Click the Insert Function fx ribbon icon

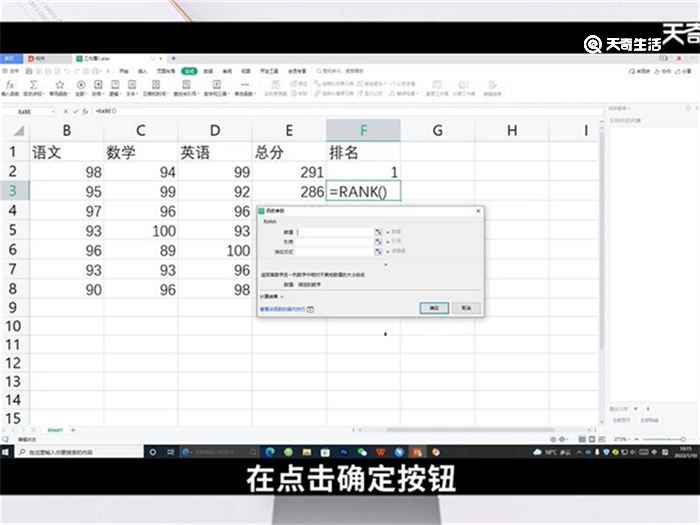pyautogui.click(x=10, y=85)
